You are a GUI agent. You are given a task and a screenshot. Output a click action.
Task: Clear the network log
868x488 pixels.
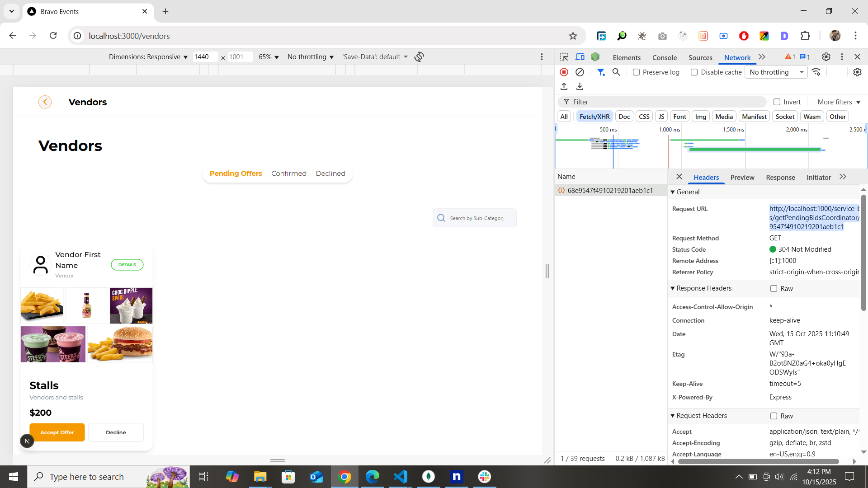pyautogui.click(x=580, y=72)
